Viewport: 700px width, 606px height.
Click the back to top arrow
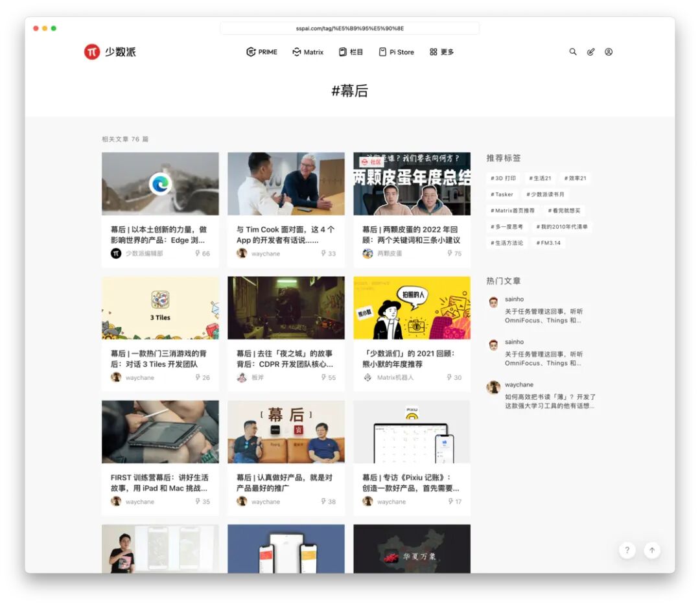(x=652, y=550)
